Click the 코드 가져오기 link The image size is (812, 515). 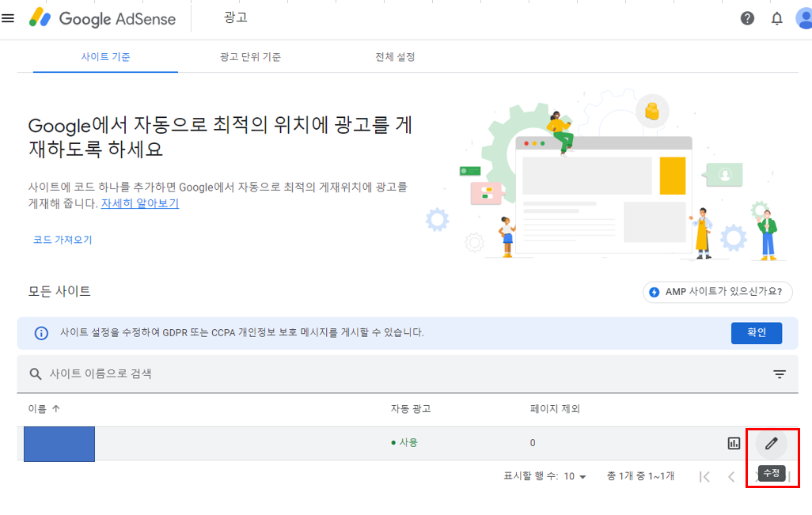[63, 240]
